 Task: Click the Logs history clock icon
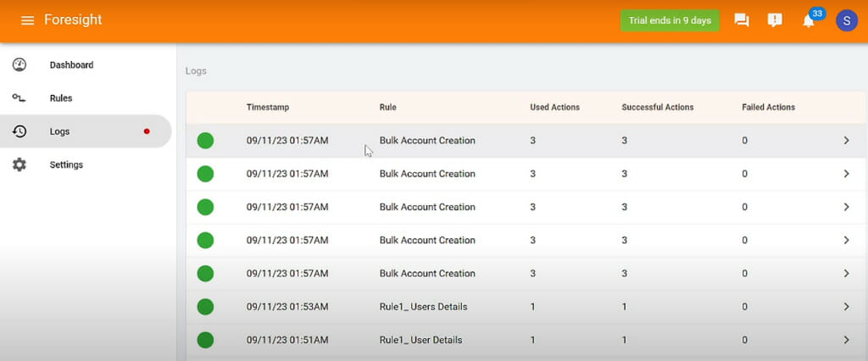[19, 131]
